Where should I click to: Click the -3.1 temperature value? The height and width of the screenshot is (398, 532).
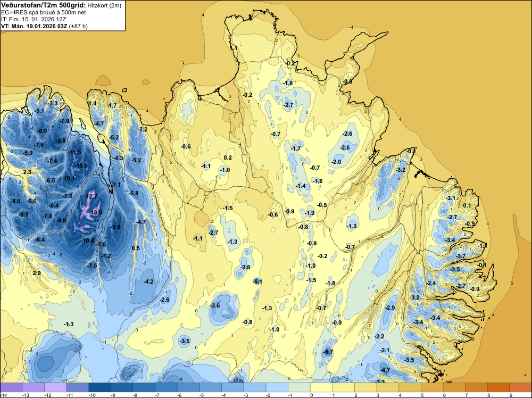pos(451,198)
